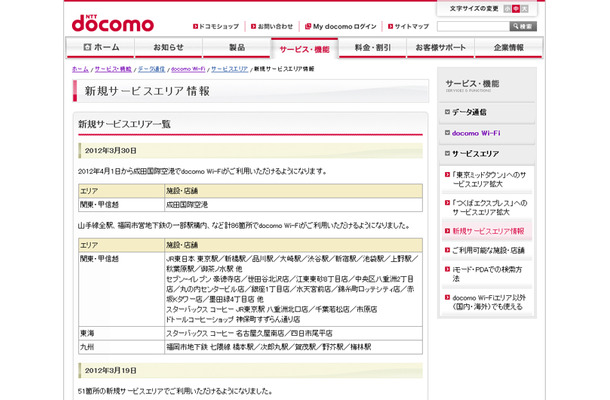
Task: Click the 2012年3月30日 date heading
Action: tap(110, 151)
